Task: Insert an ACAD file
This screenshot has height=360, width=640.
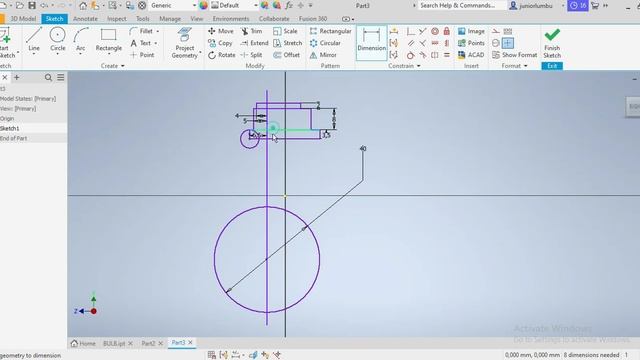Action: click(x=471, y=55)
